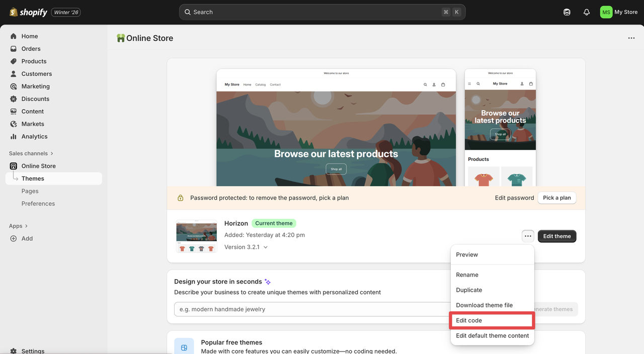The width and height of the screenshot is (644, 354).
Task: Click Pick a plan to remove password protection
Action: (x=556, y=198)
